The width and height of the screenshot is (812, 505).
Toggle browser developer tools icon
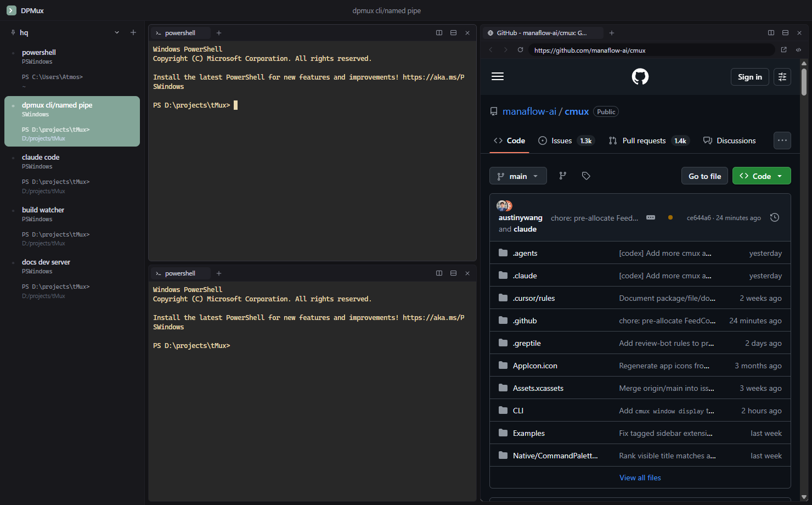point(799,50)
